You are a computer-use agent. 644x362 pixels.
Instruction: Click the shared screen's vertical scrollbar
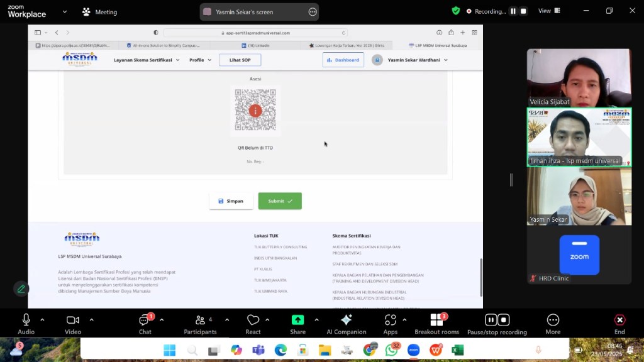point(481,277)
